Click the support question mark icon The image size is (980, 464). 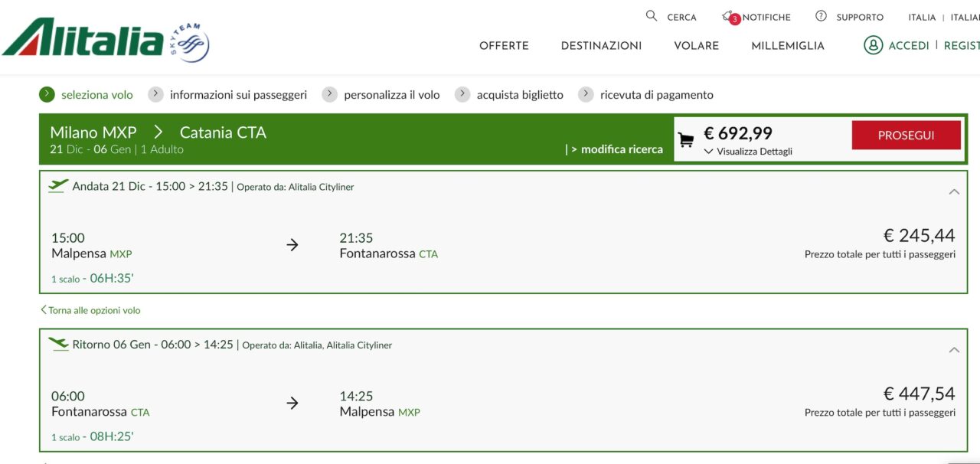(821, 15)
